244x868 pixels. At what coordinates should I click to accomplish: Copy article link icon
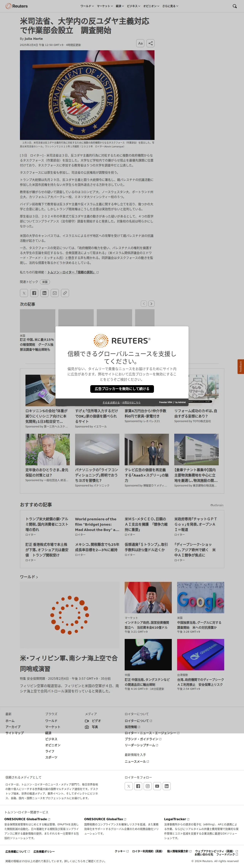click(65, 293)
